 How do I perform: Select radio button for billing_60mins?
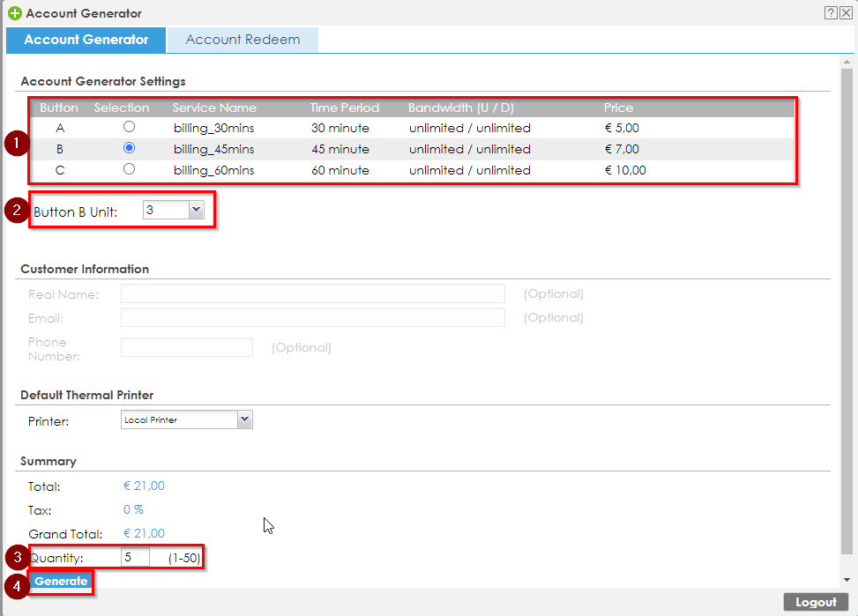130,169
